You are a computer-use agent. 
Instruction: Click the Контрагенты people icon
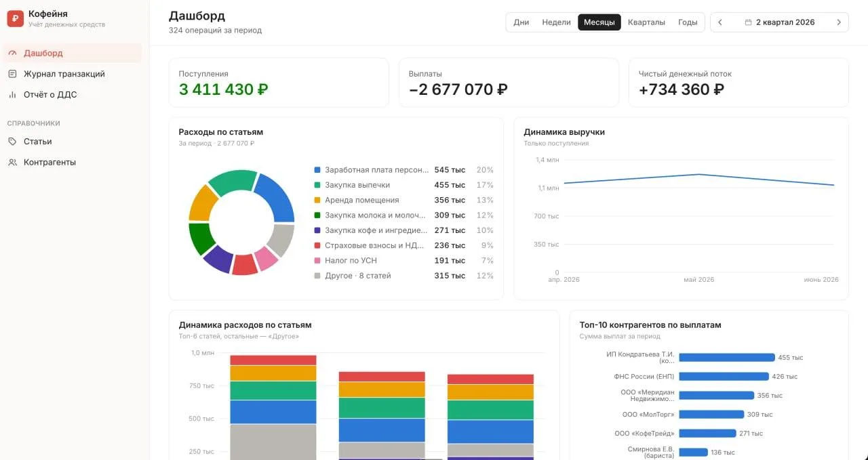click(x=12, y=163)
